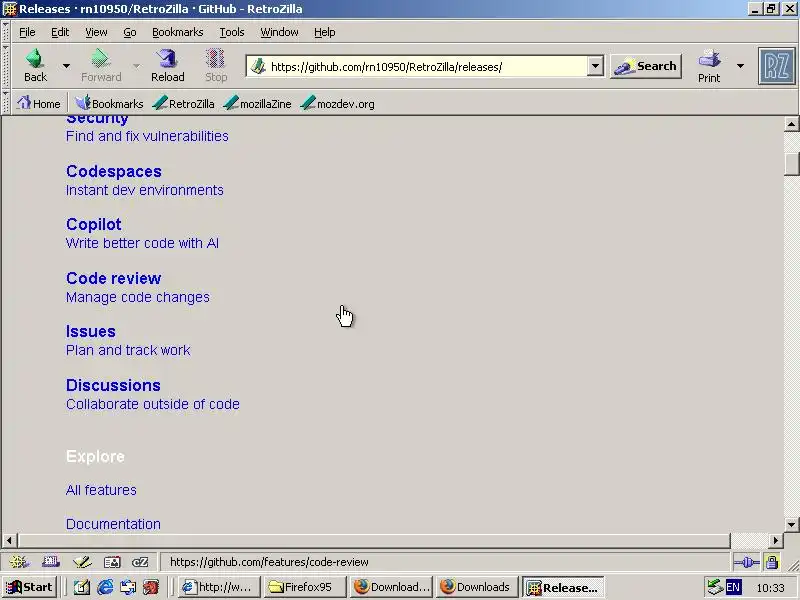Viewport: 800px width, 600px height.
Task: Open the File menu
Action: (27, 32)
